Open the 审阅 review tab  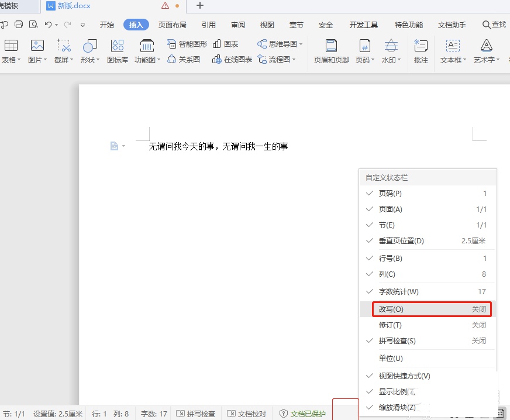[x=238, y=25]
